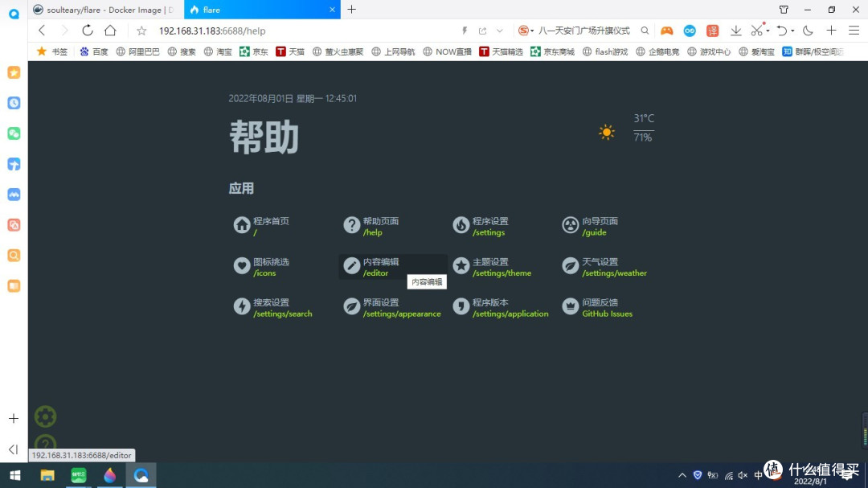Expand the undo closed tab dropdown arrow

pos(792,31)
